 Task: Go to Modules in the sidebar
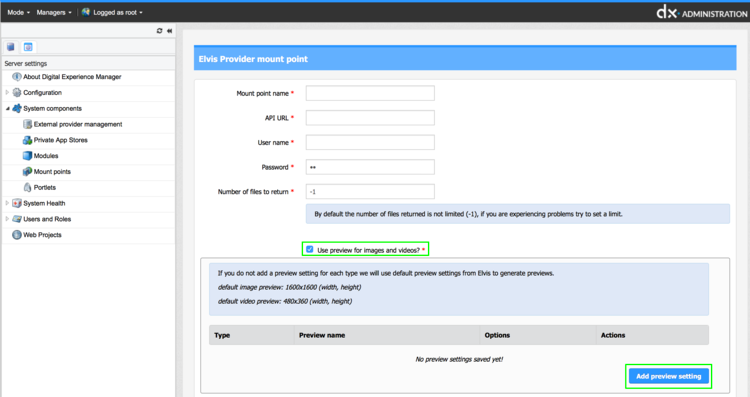pyautogui.click(x=46, y=155)
